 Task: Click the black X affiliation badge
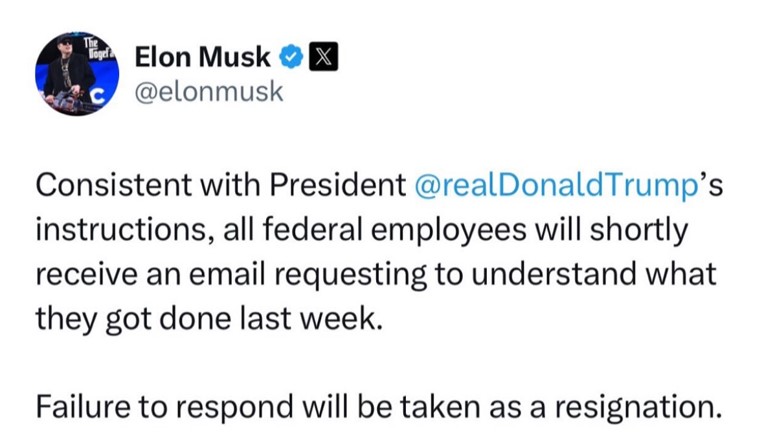coord(323,56)
